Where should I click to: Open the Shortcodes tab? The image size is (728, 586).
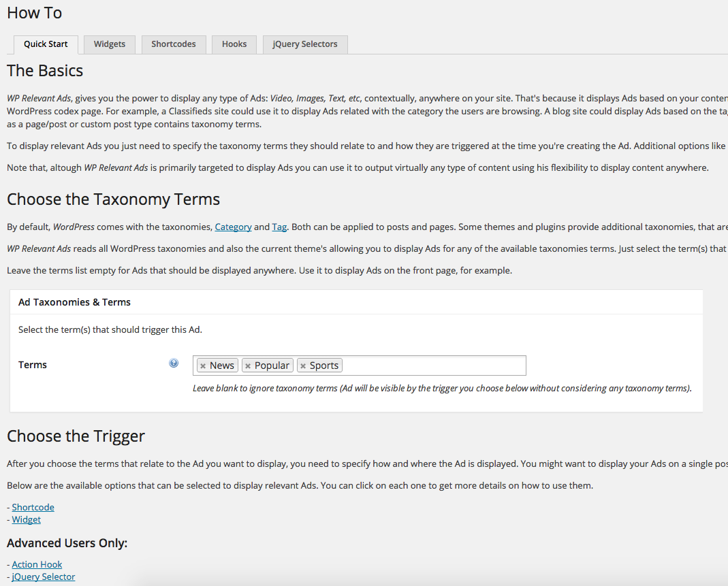[173, 44]
